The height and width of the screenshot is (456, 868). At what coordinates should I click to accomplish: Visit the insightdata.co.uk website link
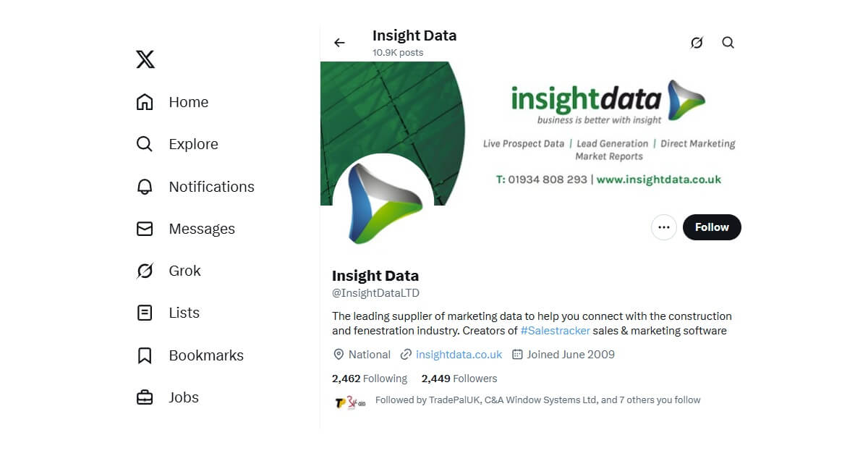[x=458, y=355]
